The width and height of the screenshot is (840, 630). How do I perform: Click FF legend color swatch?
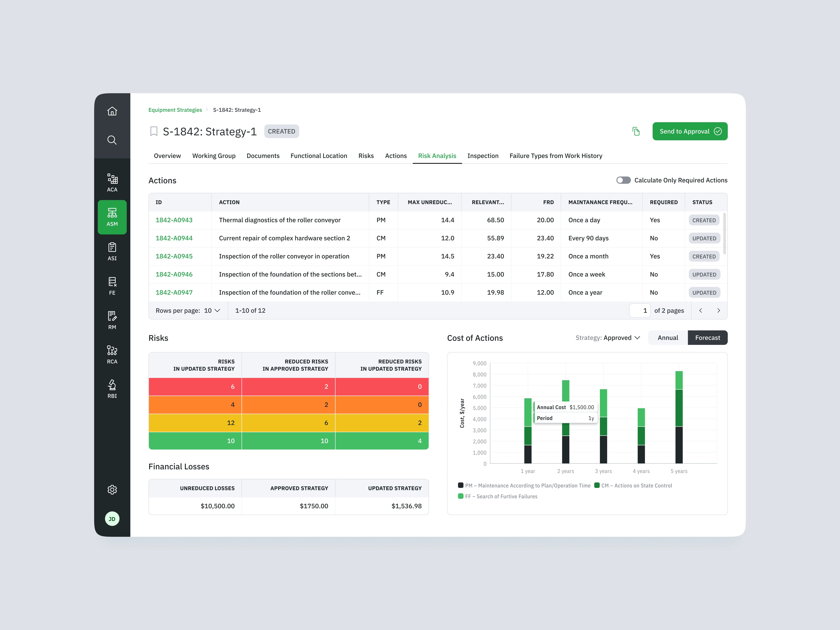pyautogui.click(x=461, y=496)
